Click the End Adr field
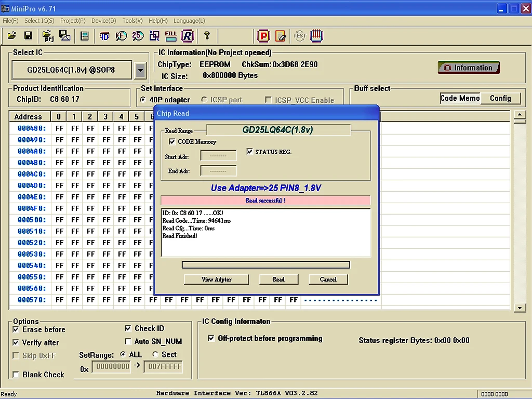 pos(219,170)
